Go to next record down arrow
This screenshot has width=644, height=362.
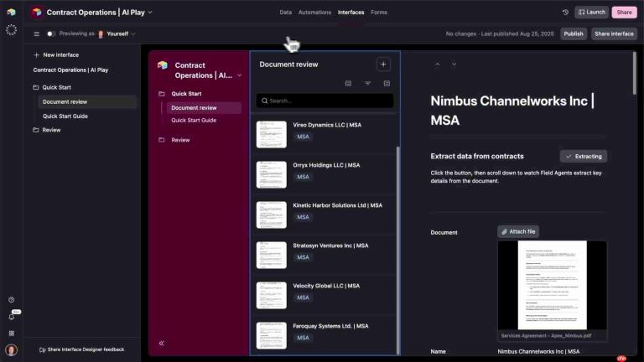454,65
